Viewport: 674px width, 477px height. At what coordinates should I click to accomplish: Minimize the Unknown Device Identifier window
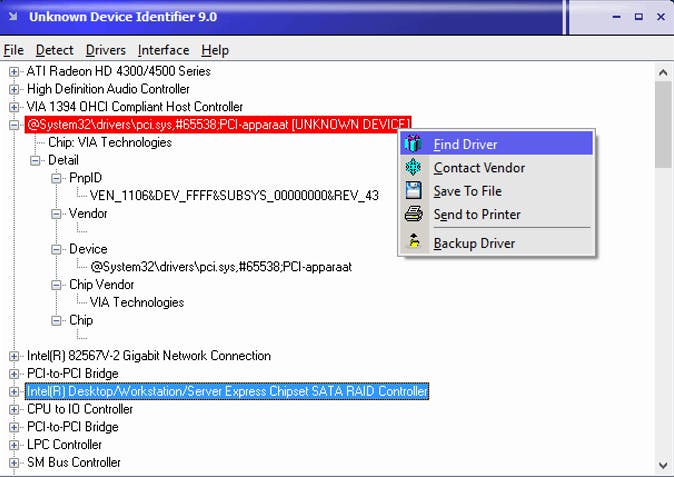[x=616, y=17]
